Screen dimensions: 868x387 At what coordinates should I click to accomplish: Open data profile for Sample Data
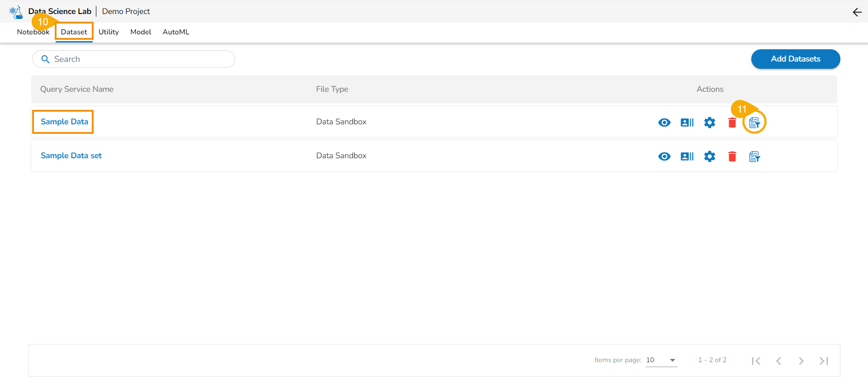[687, 123]
